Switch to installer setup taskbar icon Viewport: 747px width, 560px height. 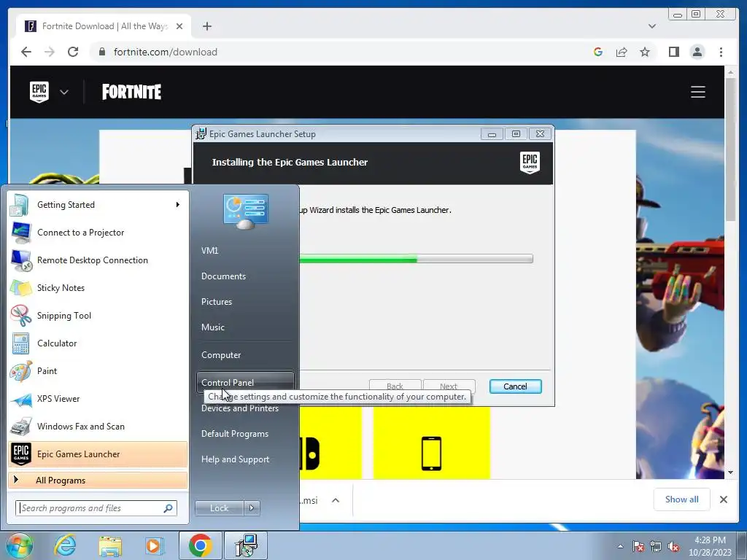pos(247,545)
